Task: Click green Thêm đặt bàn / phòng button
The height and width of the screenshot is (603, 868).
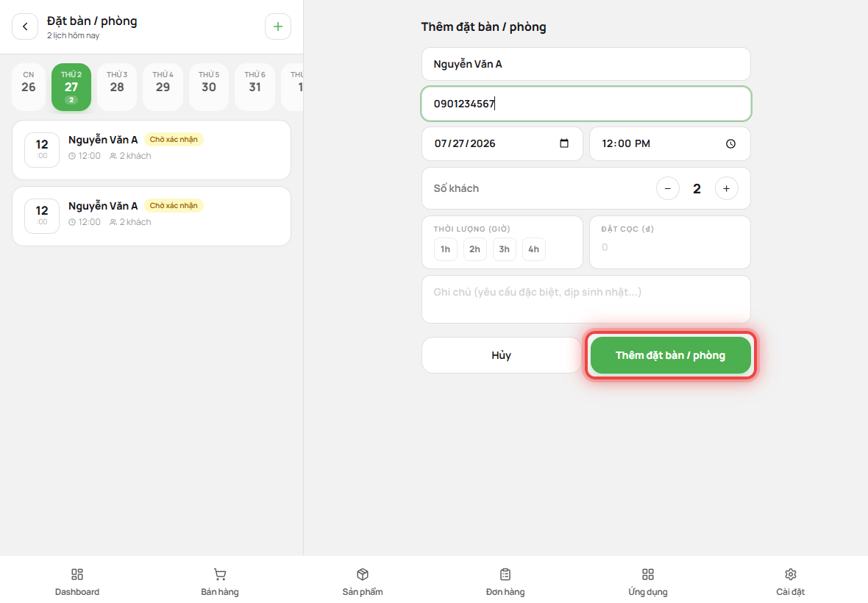Action: (x=670, y=355)
